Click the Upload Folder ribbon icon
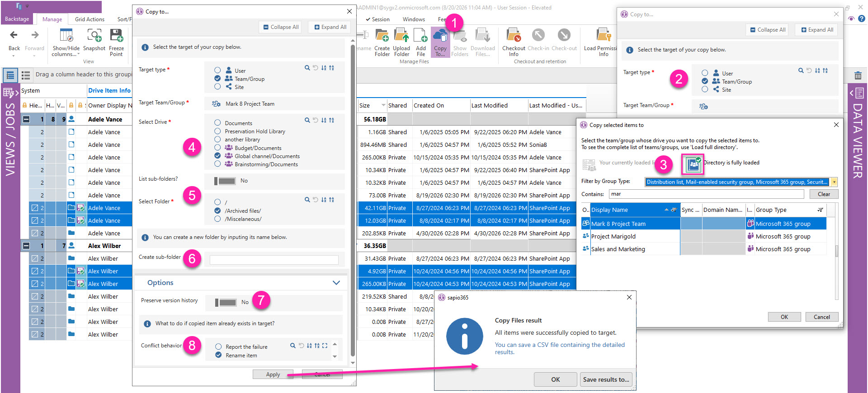Image resolution: width=868 pixels, height=393 pixels. (401, 35)
